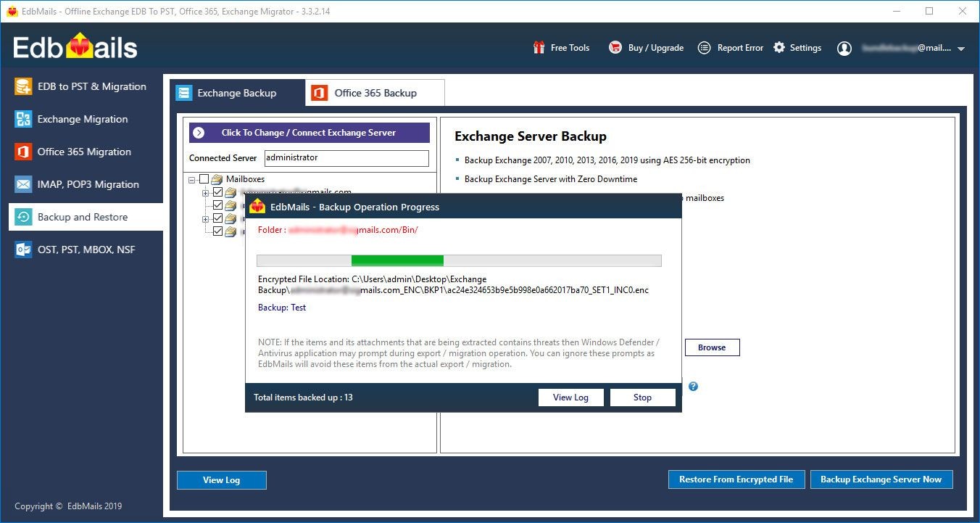Click the Backup and Restore sidebar icon

pyautogui.click(x=24, y=217)
